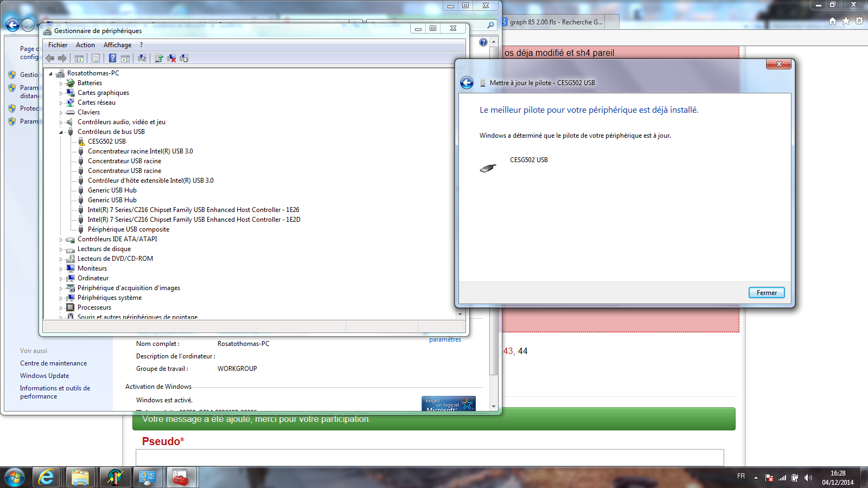Select Concentrateur racine Intel(R) USB 3.0

[x=140, y=151]
